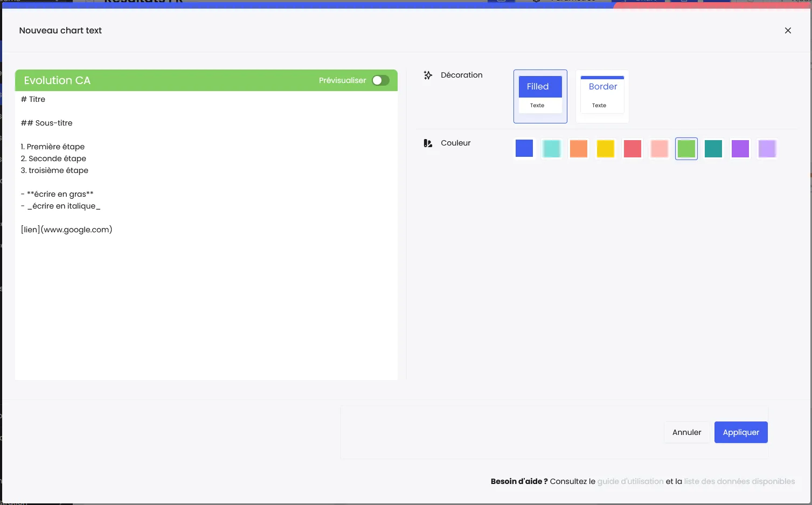The width and height of the screenshot is (812, 505).
Task: Click the Décoration sparkle icon
Action: pos(428,75)
